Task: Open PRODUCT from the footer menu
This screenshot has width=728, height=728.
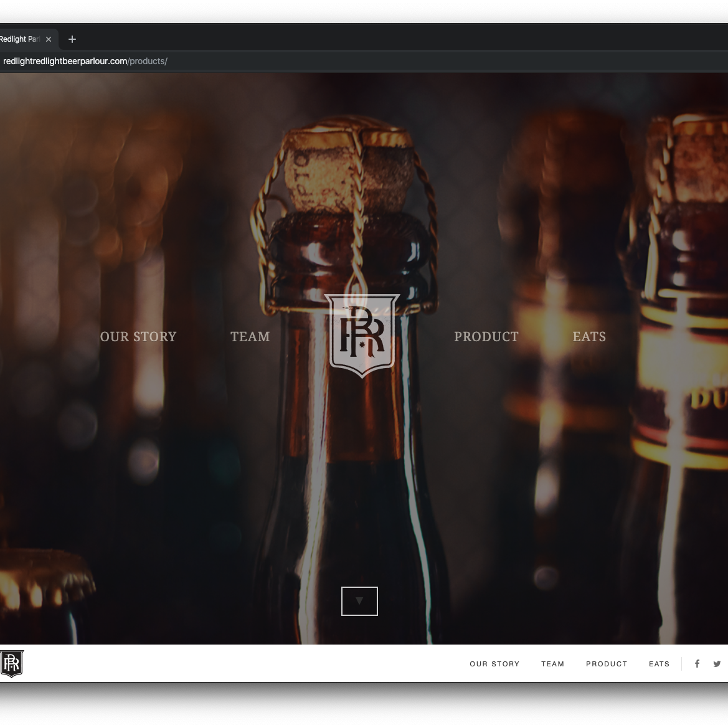Action: (607, 664)
